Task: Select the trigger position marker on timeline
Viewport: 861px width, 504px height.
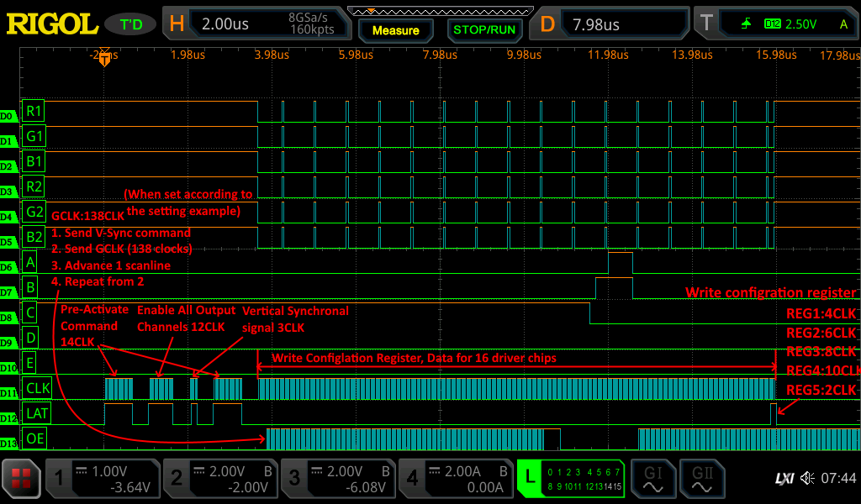Action: (x=104, y=57)
